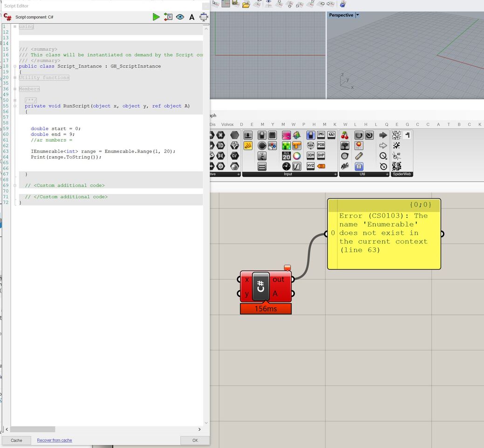Screen dimensions: 484x448
Task: Open the Perspective viewport dropdown arrow
Action: 357,15
